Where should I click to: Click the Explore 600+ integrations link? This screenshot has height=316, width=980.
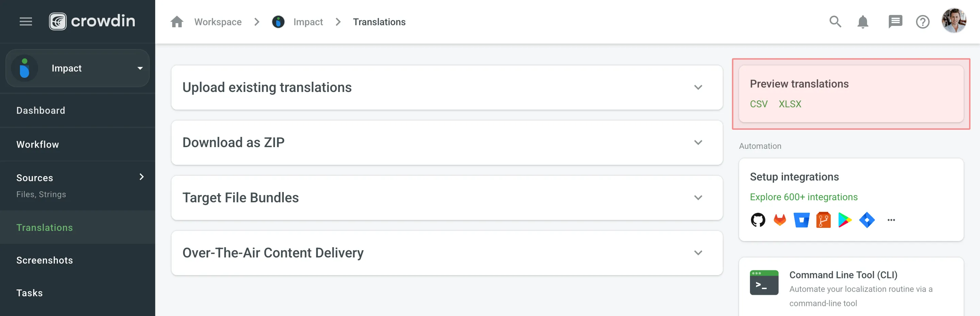coord(803,197)
